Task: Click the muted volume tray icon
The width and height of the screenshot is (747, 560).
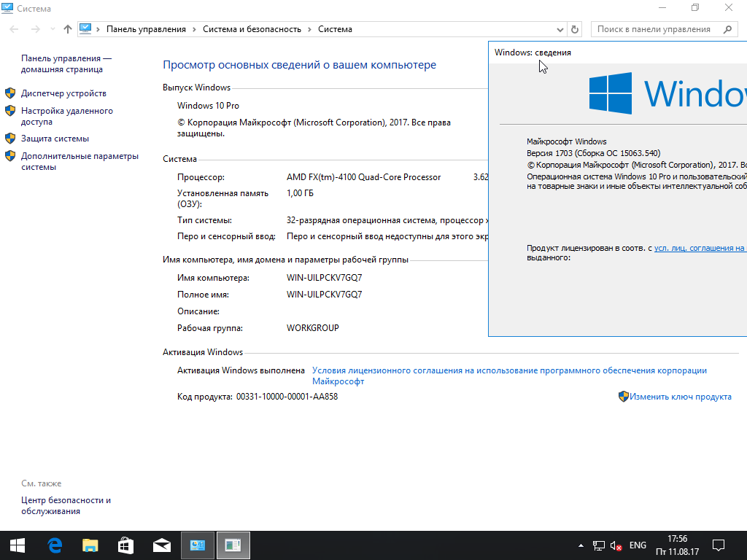Action: (616, 545)
